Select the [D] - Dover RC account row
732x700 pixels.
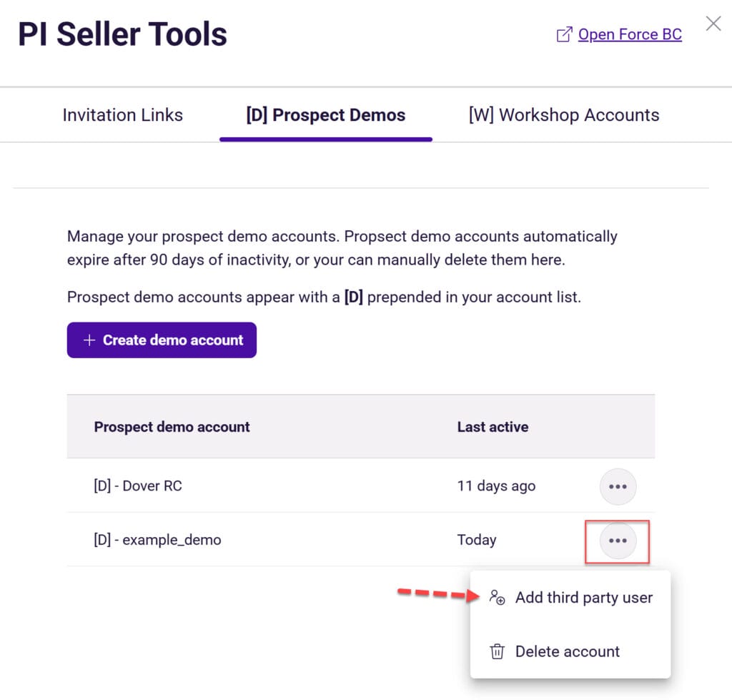pos(138,486)
